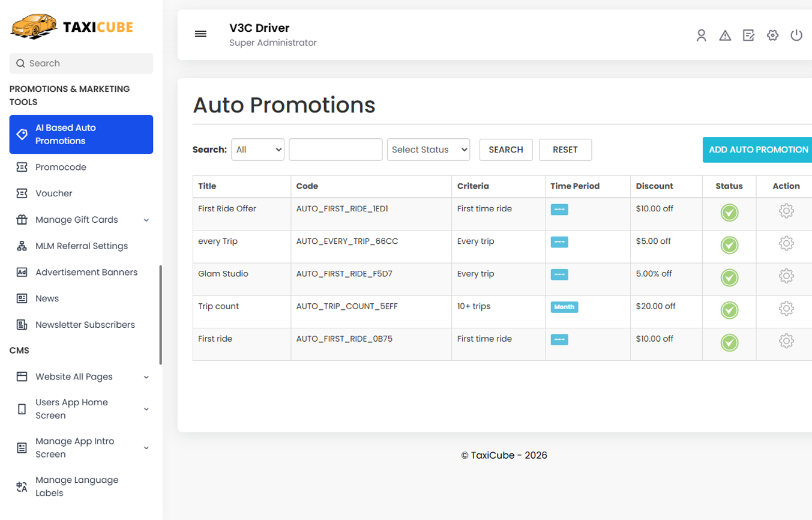Viewport: 812px width, 520px height.
Task: Click the user profile icon in header
Action: (x=701, y=35)
